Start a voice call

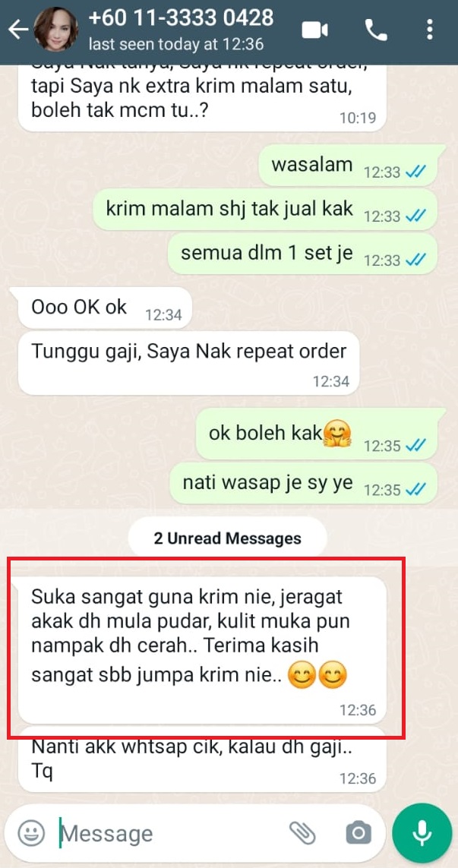point(376,30)
